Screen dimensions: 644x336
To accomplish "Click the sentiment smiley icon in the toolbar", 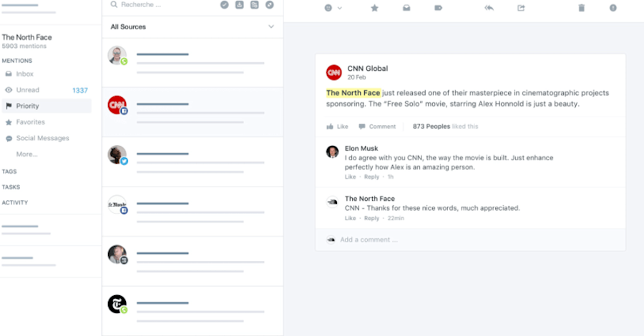I will click(x=328, y=8).
